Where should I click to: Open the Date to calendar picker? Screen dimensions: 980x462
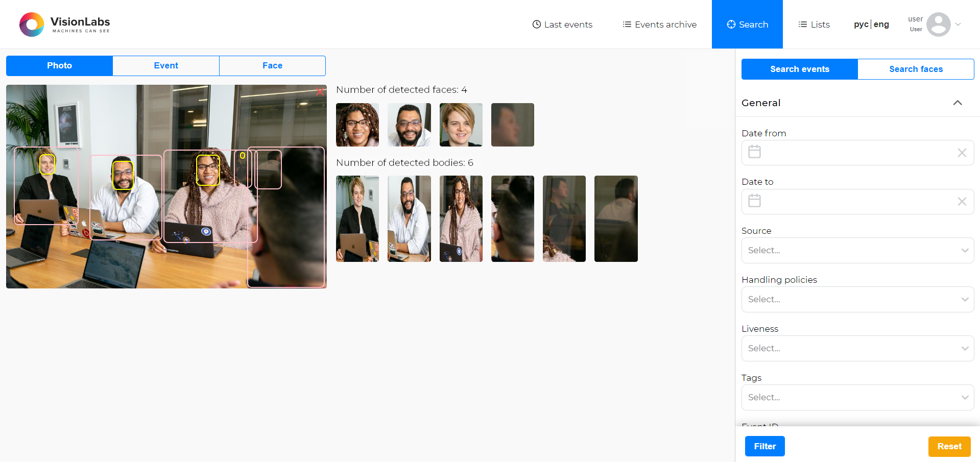[x=754, y=201]
